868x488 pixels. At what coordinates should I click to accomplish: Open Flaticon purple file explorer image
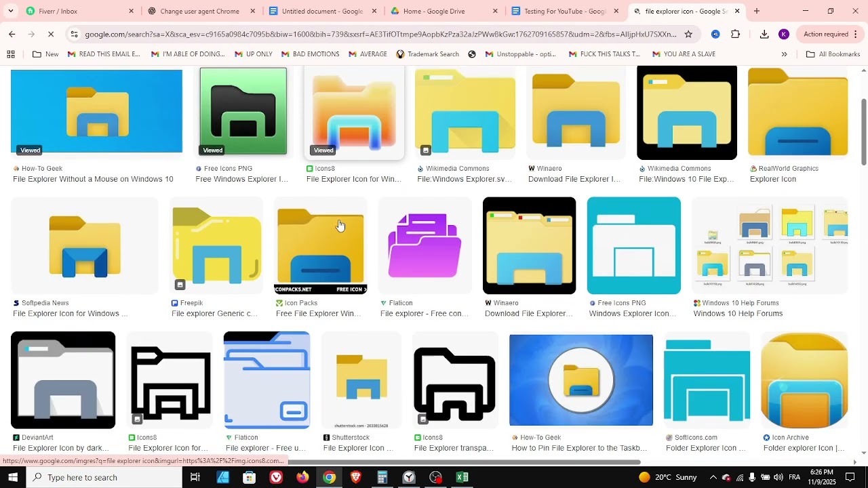[425, 245]
